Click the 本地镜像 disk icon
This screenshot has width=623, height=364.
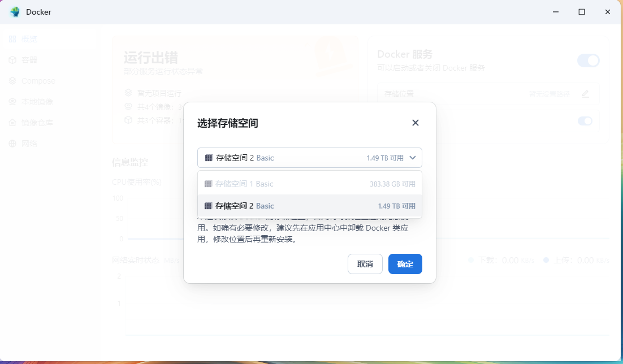pos(12,102)
